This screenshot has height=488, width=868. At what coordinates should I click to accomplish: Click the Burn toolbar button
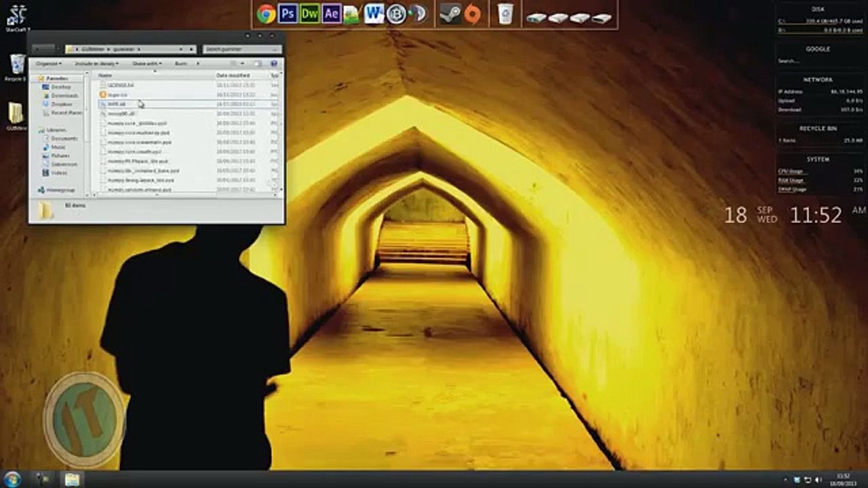(x=180, y=64)
